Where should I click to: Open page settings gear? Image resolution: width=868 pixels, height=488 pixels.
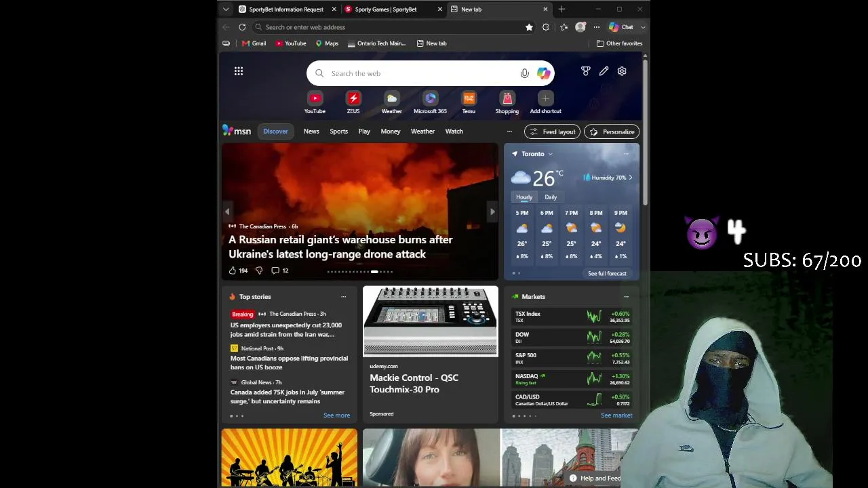[x=622, y=71]
